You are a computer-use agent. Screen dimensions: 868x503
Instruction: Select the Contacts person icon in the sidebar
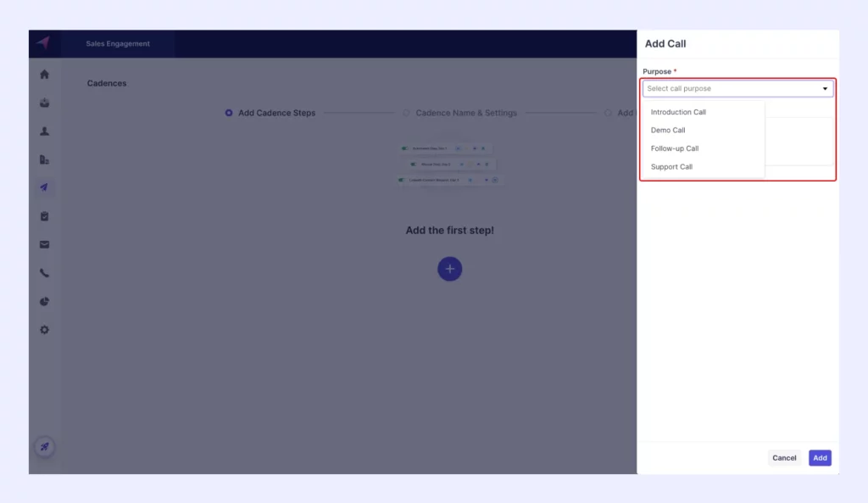[x=43, y=131]
